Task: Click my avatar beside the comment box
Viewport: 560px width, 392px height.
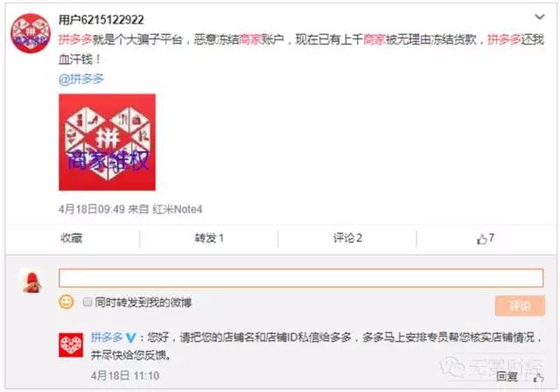Action: [x=32, y=282]
